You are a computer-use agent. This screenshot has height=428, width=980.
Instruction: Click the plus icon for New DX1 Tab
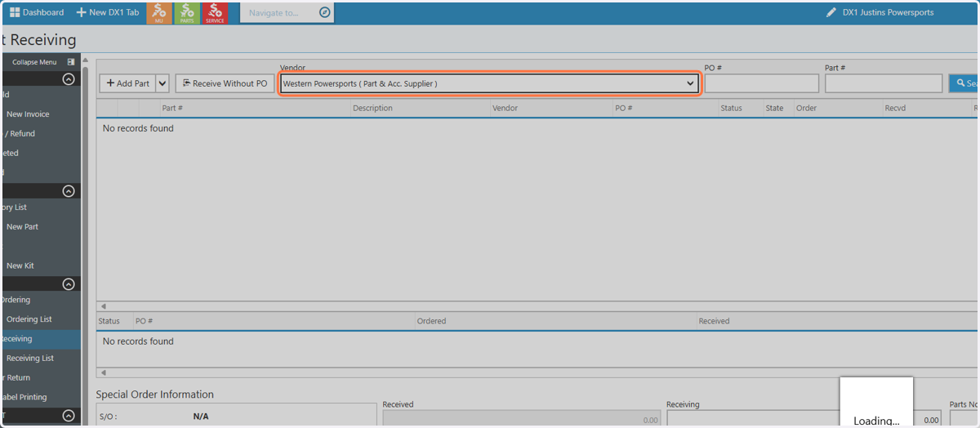coord(81,12)
